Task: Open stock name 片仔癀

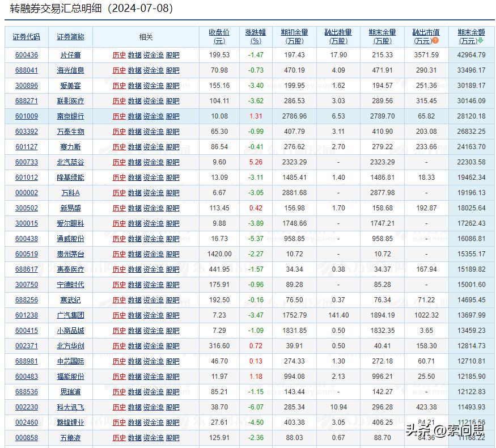Action: coord(70,55)
